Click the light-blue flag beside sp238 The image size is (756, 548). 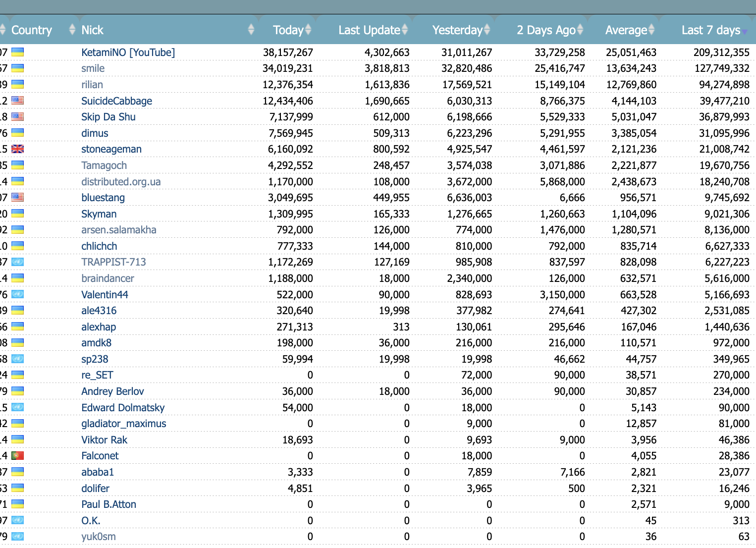pyautogui.click(x=18, y=359)
